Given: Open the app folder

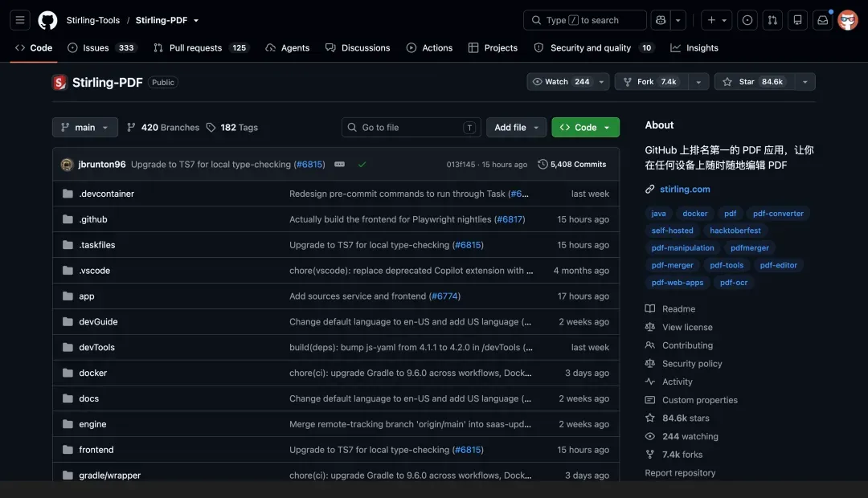Looking at the screenshot, I should pos(86,296).
